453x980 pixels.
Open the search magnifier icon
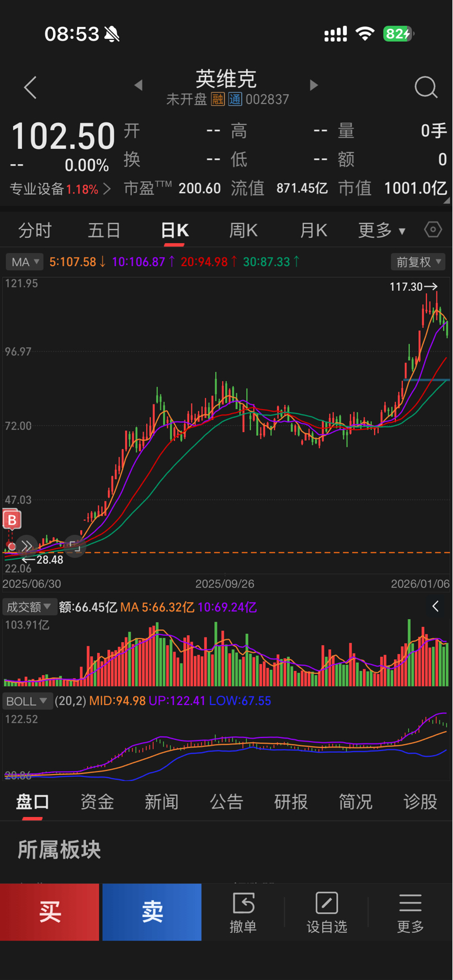coord(426,88)
